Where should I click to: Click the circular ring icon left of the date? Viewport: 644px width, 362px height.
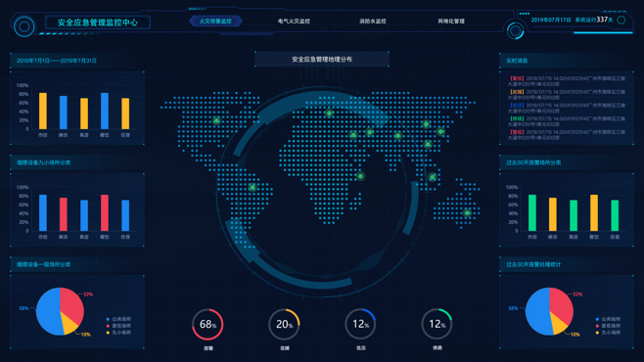[515, 30]
